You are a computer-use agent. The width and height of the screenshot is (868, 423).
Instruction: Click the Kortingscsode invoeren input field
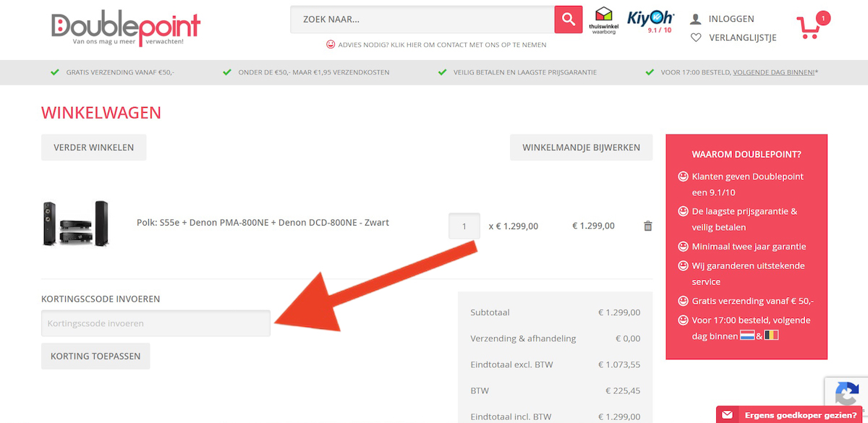(x=156, y=323)
